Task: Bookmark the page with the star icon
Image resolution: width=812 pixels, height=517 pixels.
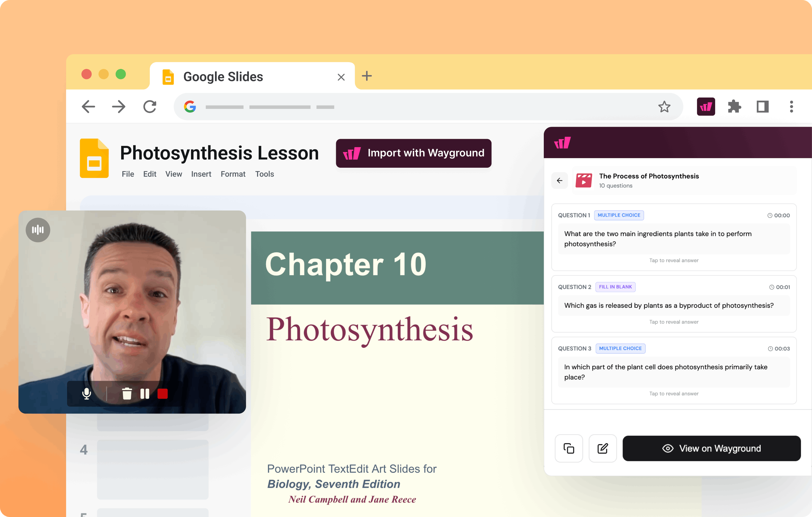Action: click(664, 107)
